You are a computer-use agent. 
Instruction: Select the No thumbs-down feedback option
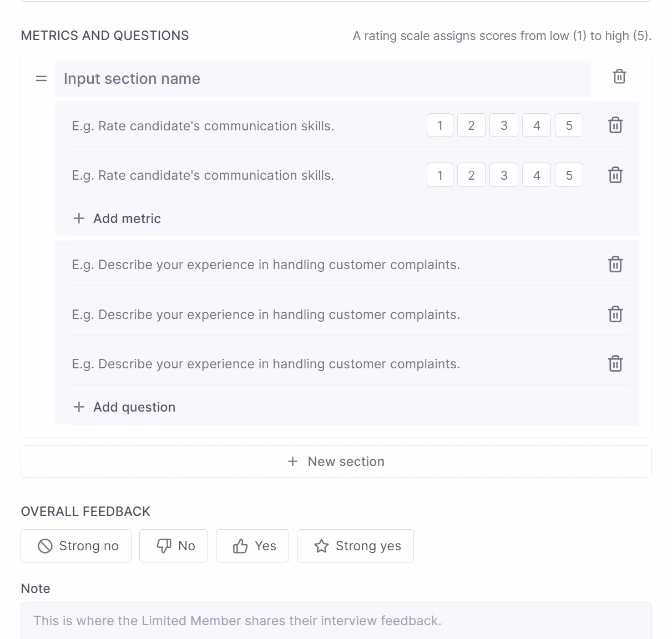point(174,546)
